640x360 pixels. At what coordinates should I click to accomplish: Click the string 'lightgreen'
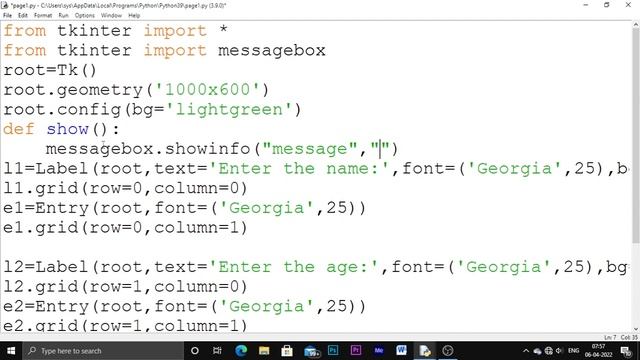coord(229,109)
